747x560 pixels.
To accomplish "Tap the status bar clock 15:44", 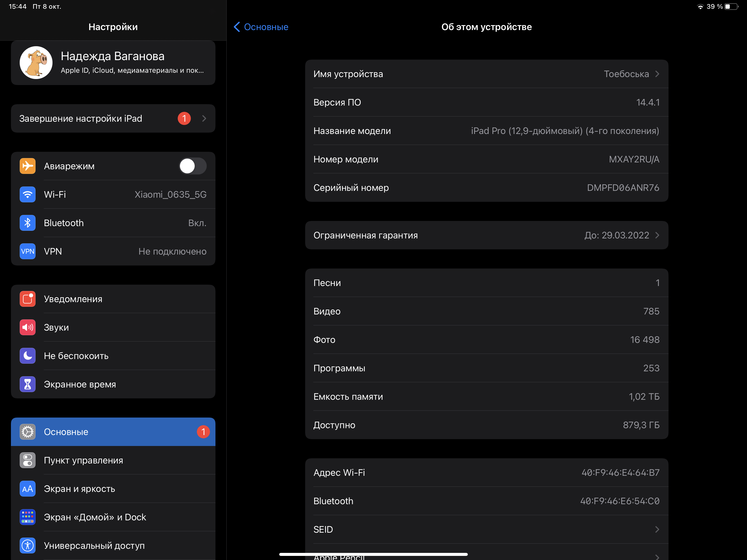I will (17, 6).
